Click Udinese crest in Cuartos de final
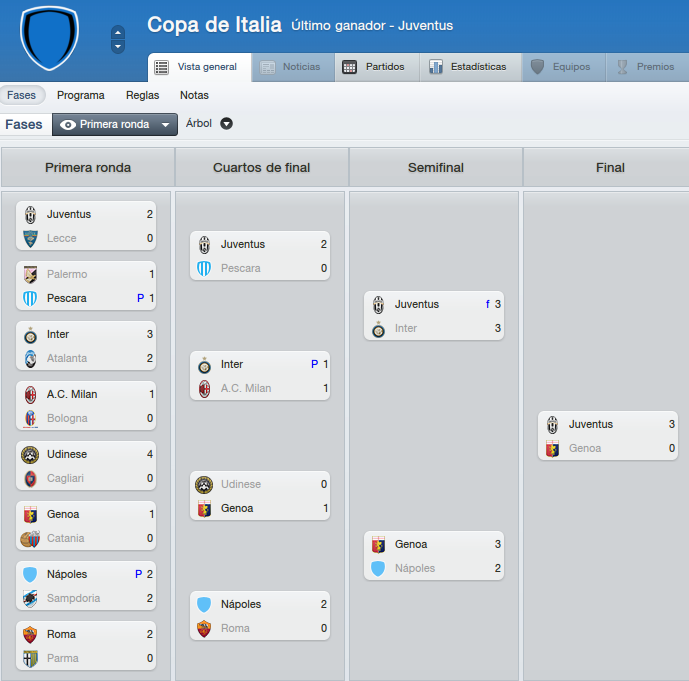 coord(204,484)
